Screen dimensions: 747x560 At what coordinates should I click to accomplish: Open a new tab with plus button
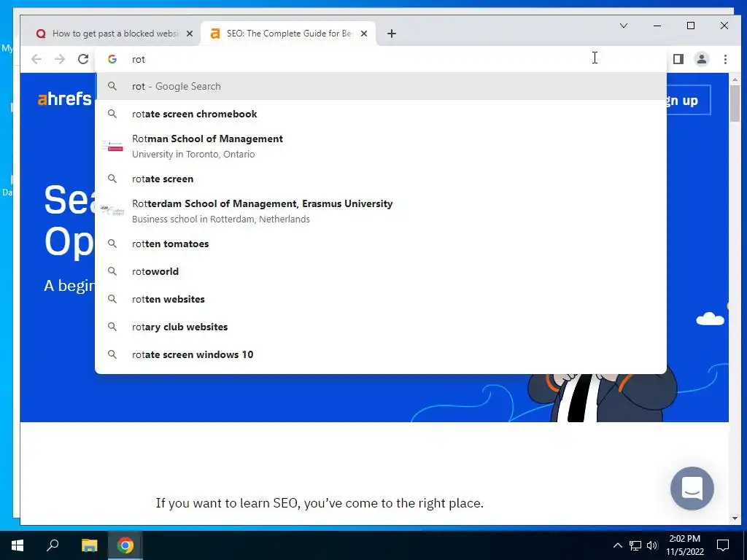click(392, 34)
